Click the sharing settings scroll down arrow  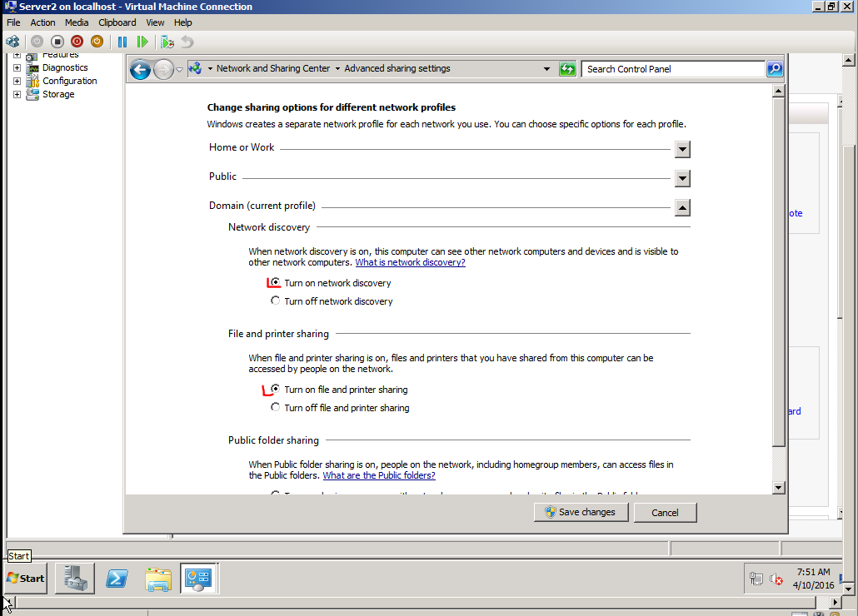tap(778, 488)
